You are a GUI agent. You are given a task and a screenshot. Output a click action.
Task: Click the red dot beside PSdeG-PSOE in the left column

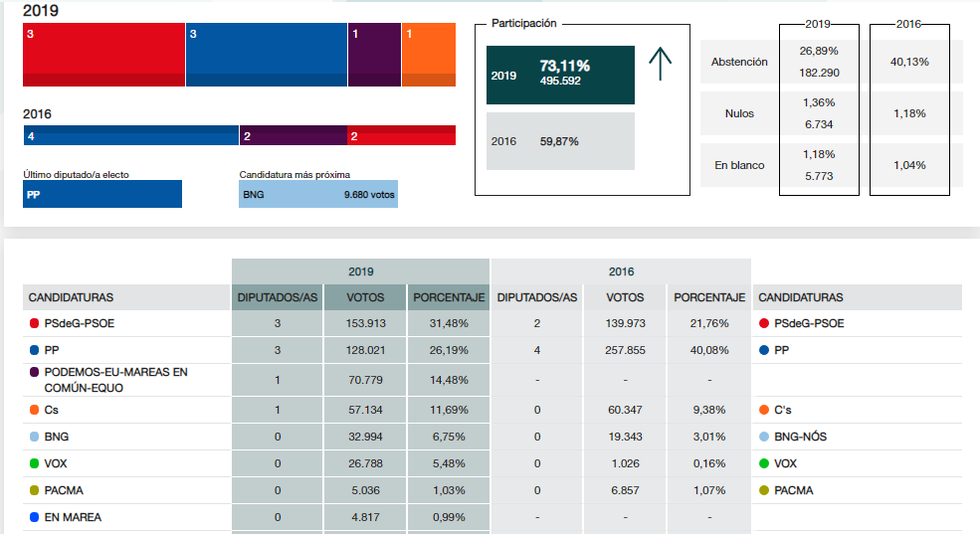(35, 324)
